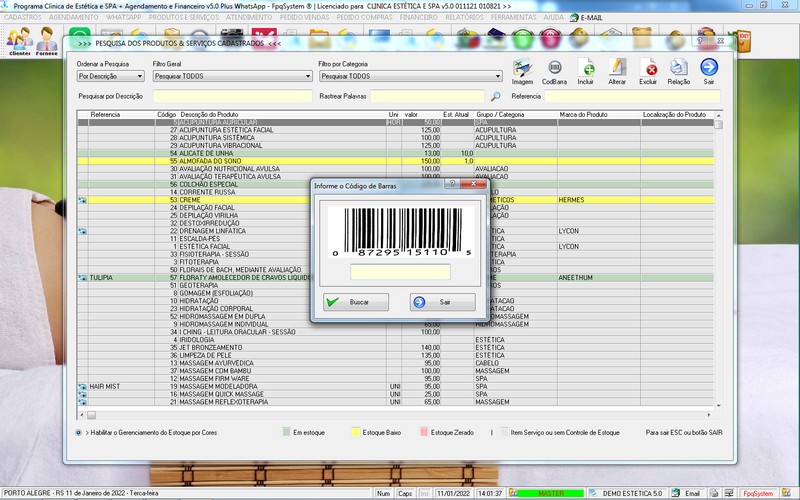Exit search window with Sair arrow icon
This screenshot has height=500, width=800.
(x=709, y=71)
